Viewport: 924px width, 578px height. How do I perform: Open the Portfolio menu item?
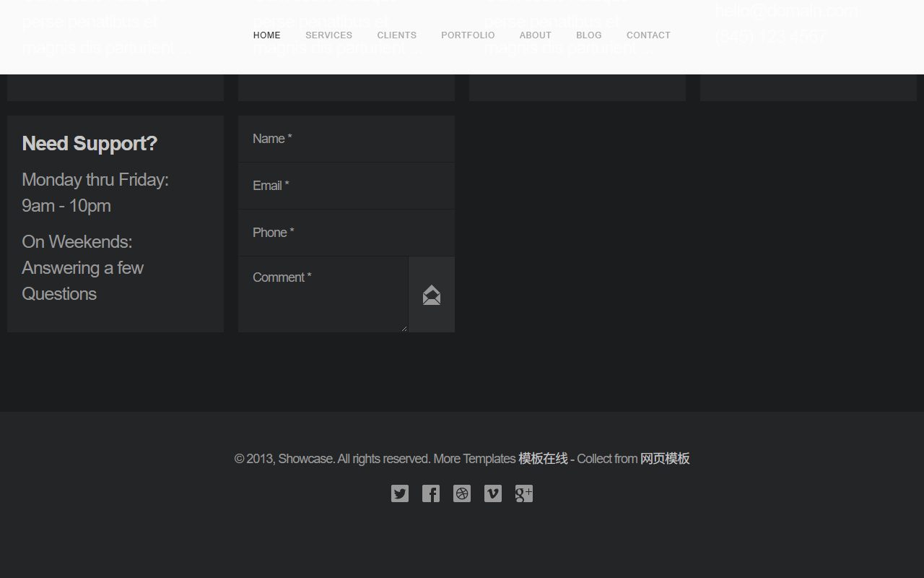[468, 35]
